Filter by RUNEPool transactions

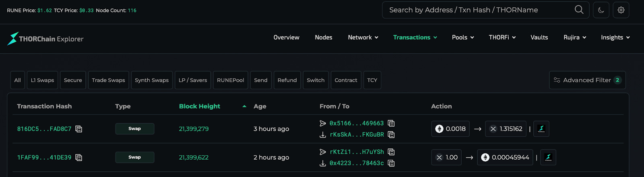[x=231, y=80]
